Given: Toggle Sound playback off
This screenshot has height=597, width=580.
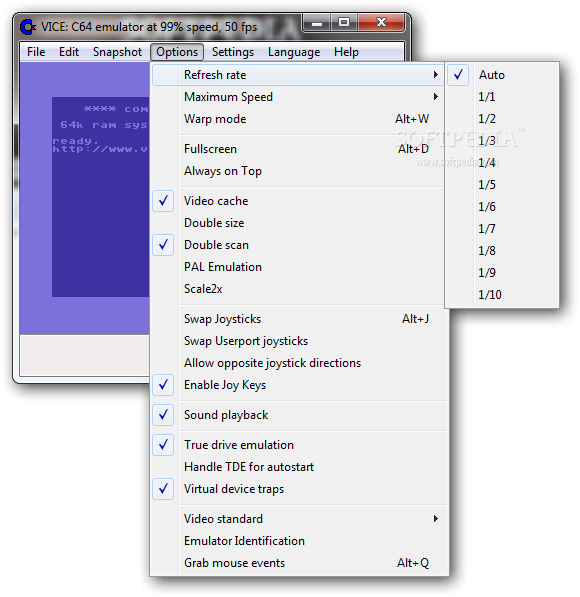Looking at the screenshot, I should tap(298, 415).
